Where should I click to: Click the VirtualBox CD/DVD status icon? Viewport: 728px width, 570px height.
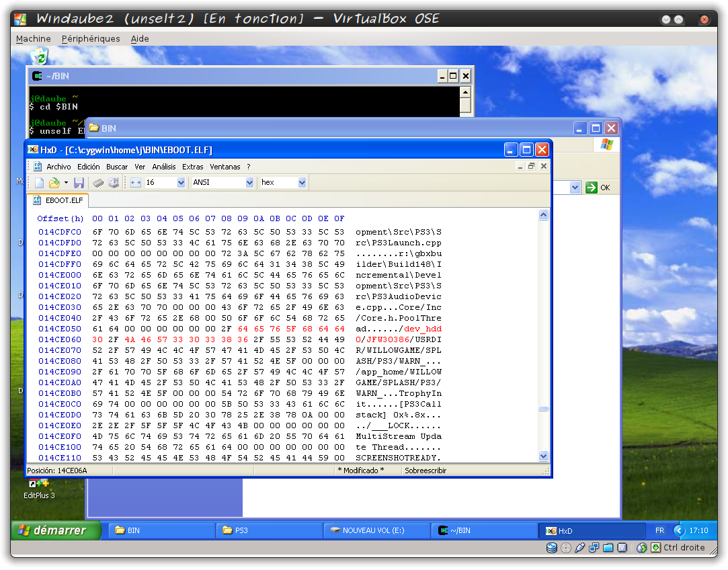[566, 548]
